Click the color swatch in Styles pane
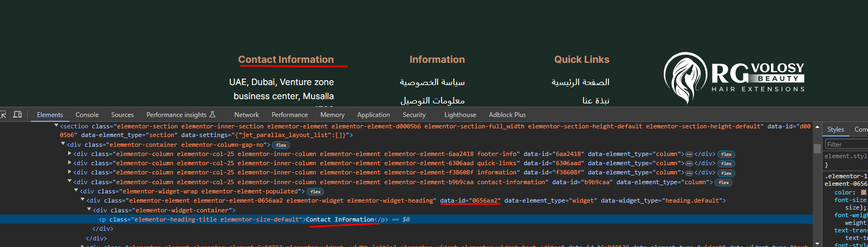Image resolution: width=868 pixels, height=247 pixels. (863, 192)
